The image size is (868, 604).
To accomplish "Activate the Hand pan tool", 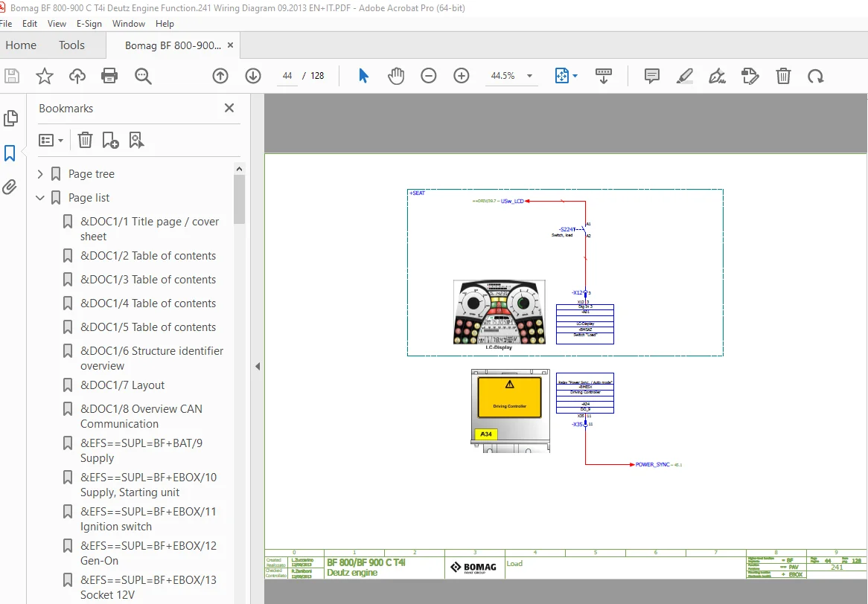I will (396, 76).
